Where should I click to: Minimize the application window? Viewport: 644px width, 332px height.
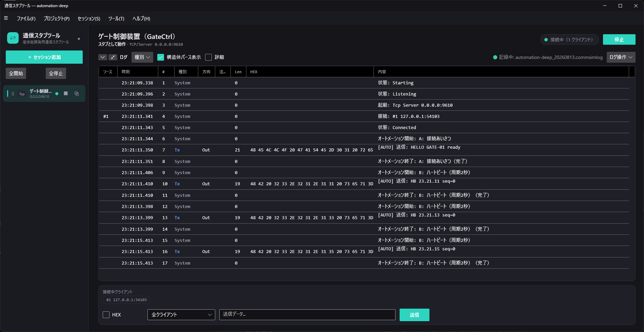point(605,6)
